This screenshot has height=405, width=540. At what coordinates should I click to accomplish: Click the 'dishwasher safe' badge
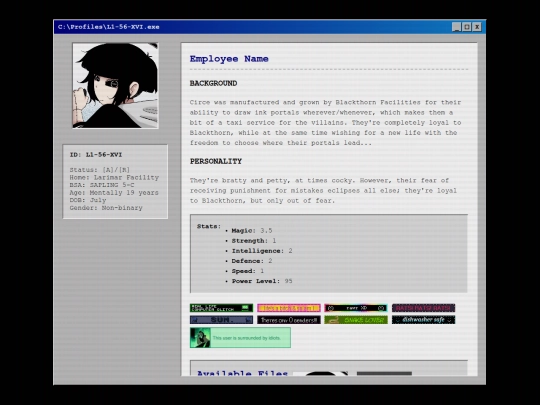(423, 320)
